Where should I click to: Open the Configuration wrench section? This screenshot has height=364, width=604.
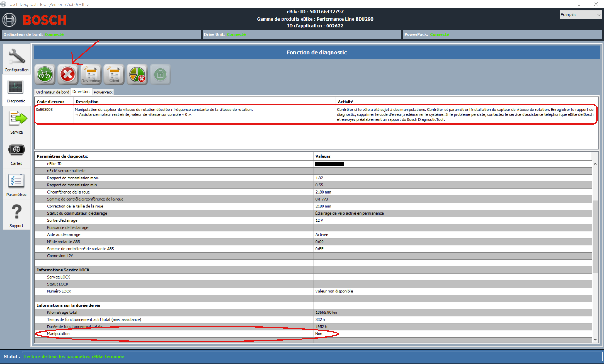tap(17, 60)
